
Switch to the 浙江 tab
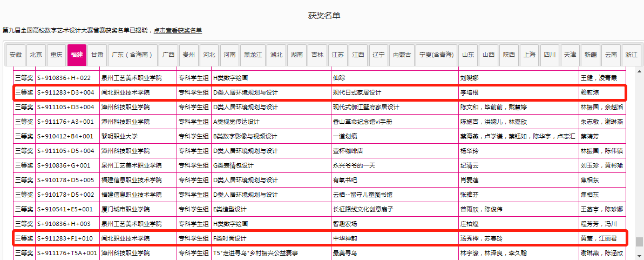[631, 55]
